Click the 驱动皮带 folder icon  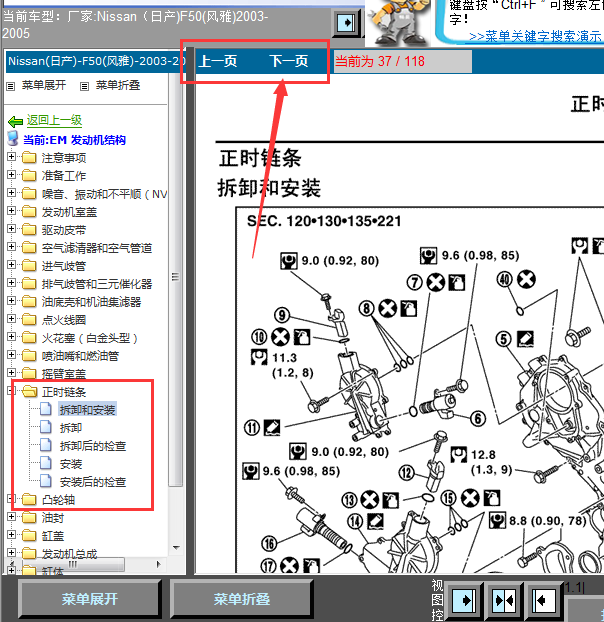[29, 230]
